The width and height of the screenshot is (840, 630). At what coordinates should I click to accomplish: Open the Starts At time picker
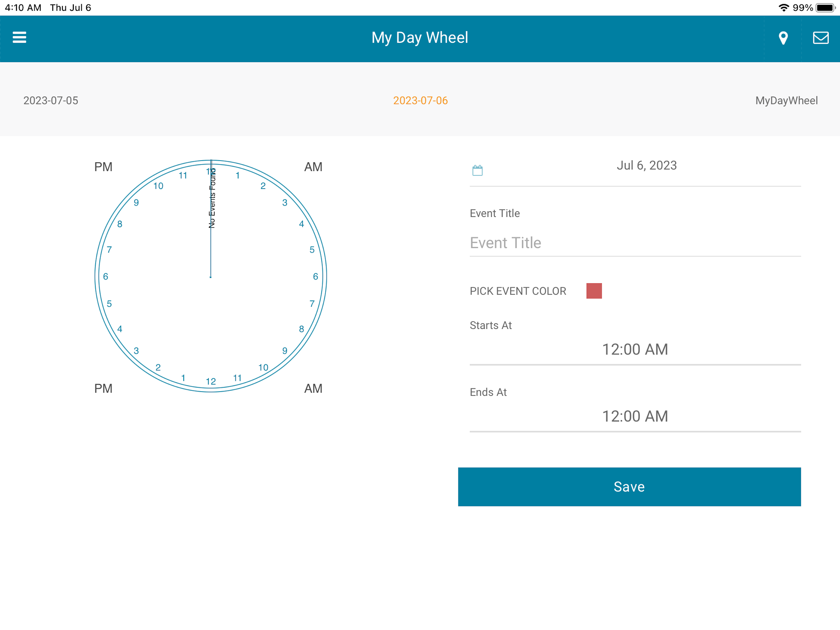(635, 349)
